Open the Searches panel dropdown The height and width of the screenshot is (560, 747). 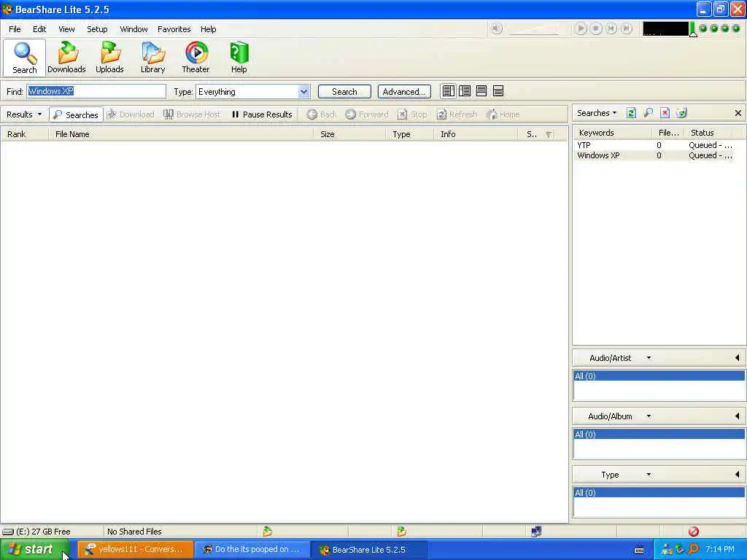(x=597, y=113)
